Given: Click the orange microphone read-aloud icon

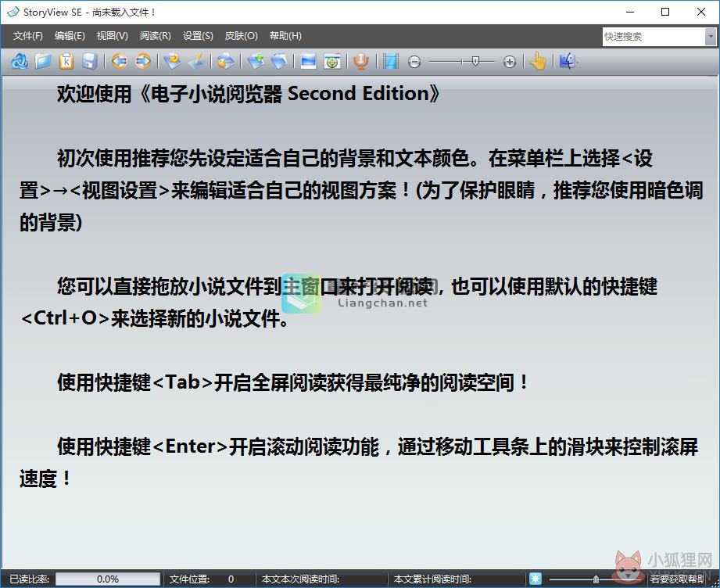Looking at the screenshot, I should (361, 61).
